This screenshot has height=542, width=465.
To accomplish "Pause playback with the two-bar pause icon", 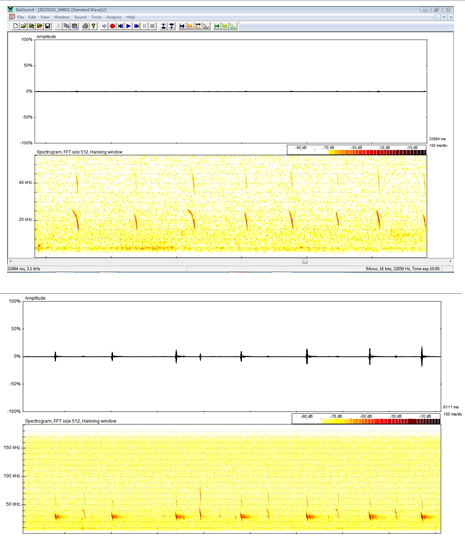I will point(145,26).
